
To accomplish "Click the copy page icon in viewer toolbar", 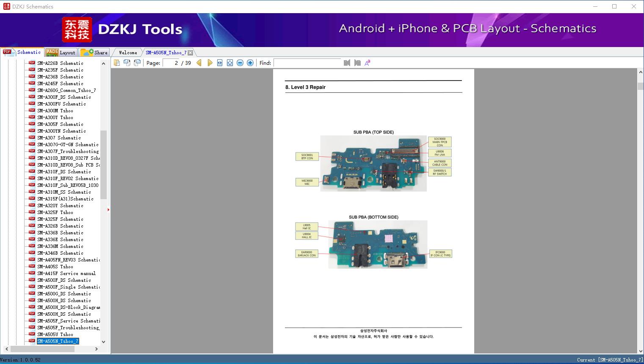I will 116,63.
